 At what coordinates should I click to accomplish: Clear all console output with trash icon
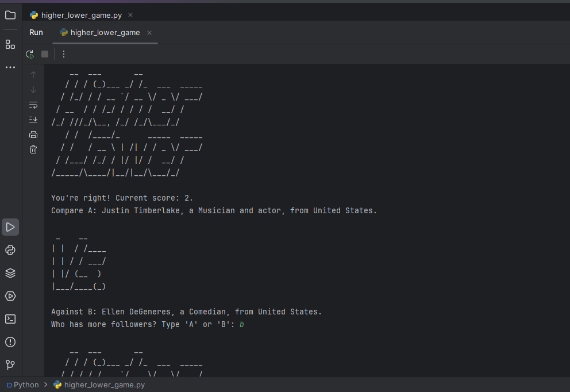(x=33, y=149)
